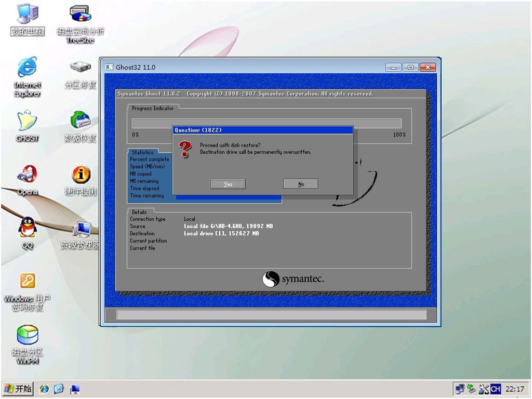532x399 pixels.
Task: Open Windows user password repair icon
Action: tap(27, 292)
